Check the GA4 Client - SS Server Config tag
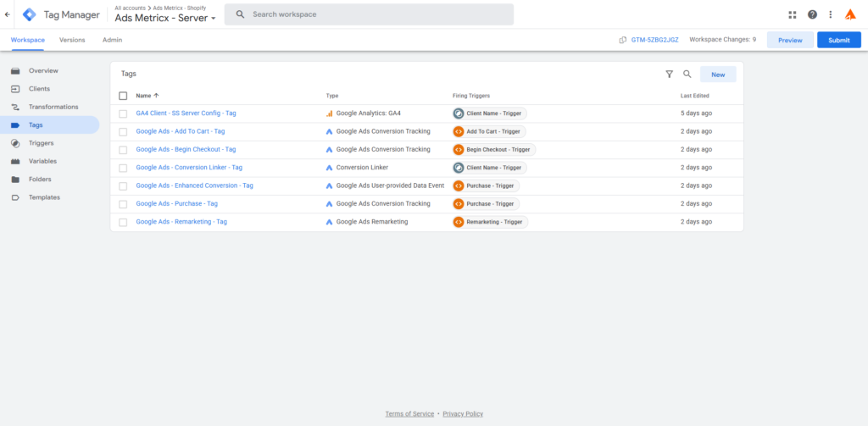This screenshot has width=868, height=426. 123,113
